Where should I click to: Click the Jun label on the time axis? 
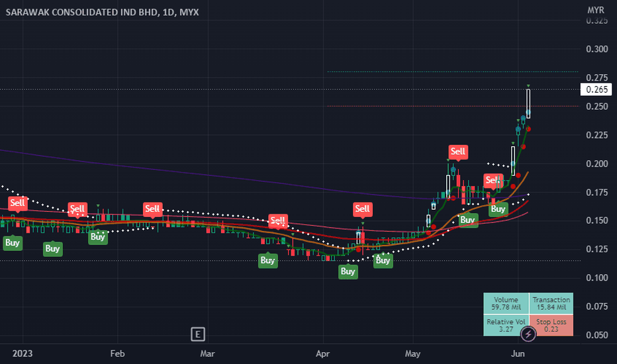click(x=518, y=353)
